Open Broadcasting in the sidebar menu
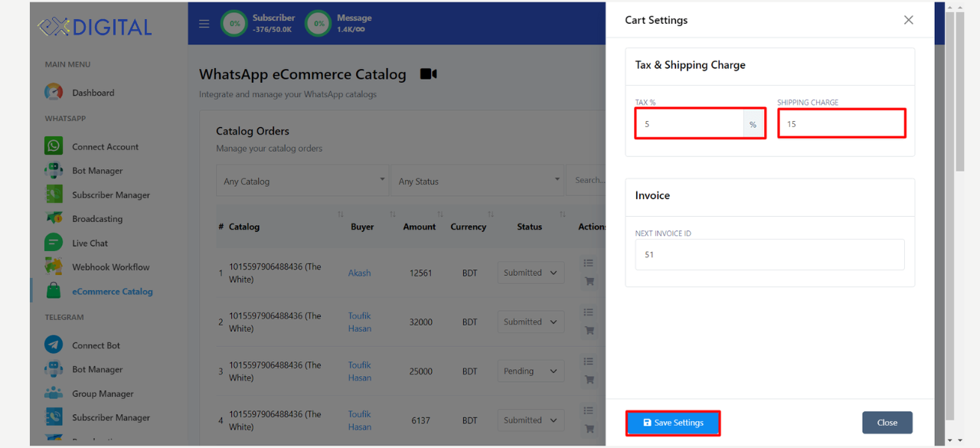 pos(96,219)
